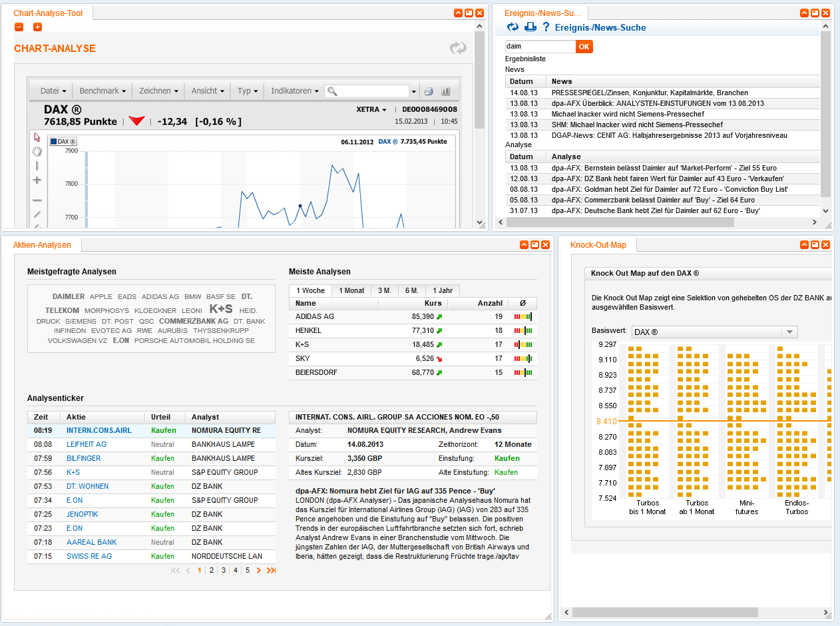Viewport: 840px width, 626px height.
Task: Select the Knock-Out-Map tab
Action: 598,245
